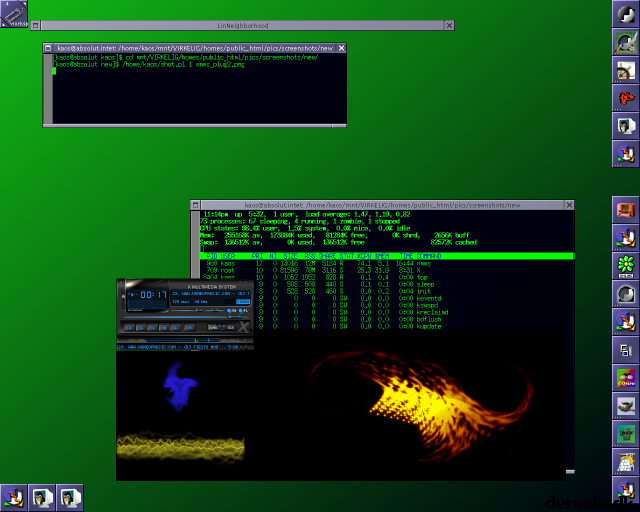
Task: Click balance slider in shaded XMMS equalizer bar
Action: click(x=209, y=340)
